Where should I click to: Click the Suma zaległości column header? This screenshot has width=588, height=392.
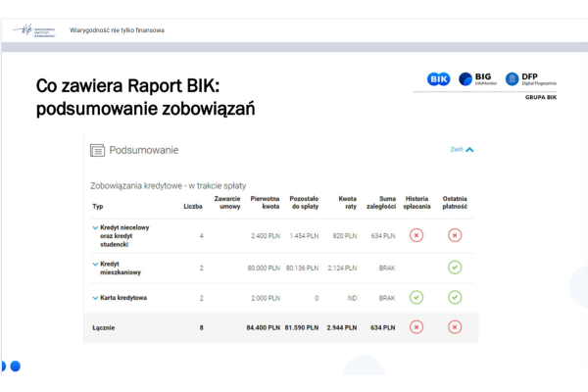pyautogui.click(x=380, y=202)
